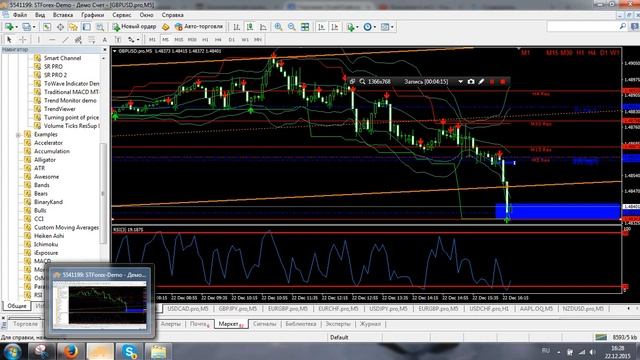This screenshot has height=360, width=640.
Task: Switch timeframe to M1
Action: (x=152, y=40)
